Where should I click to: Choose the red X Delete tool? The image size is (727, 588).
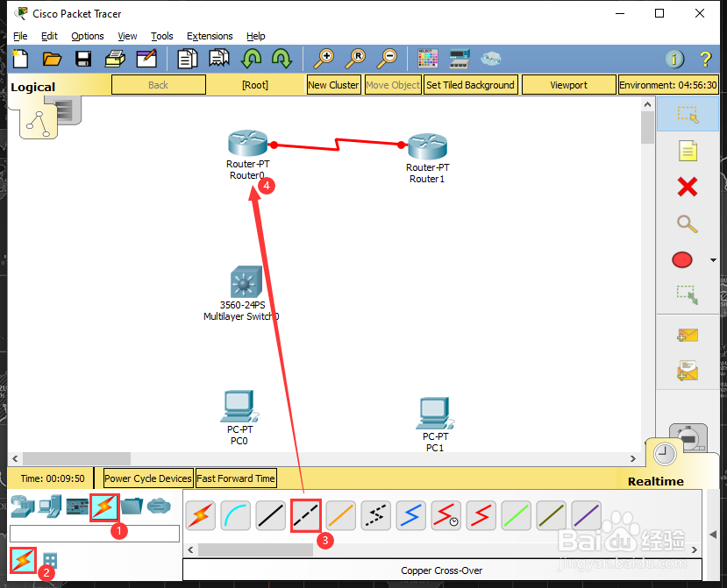coord(688,188)
